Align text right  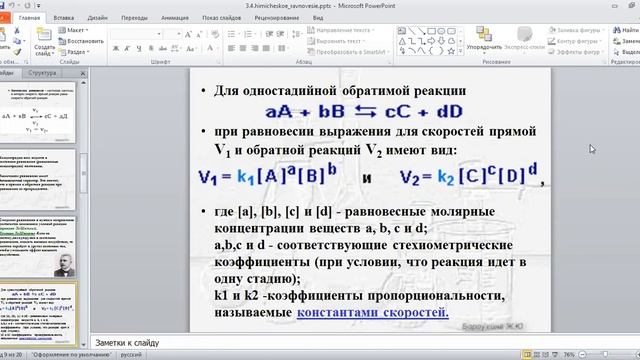tap(254, 48)
